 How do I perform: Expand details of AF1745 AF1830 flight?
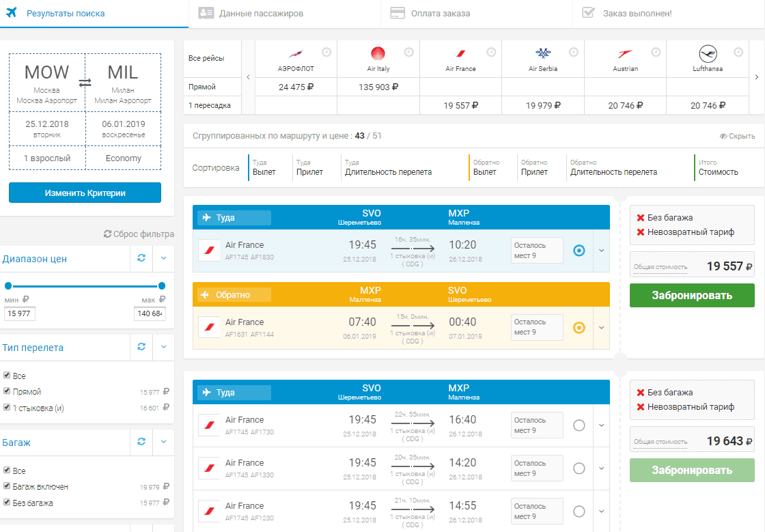[602, 251]
